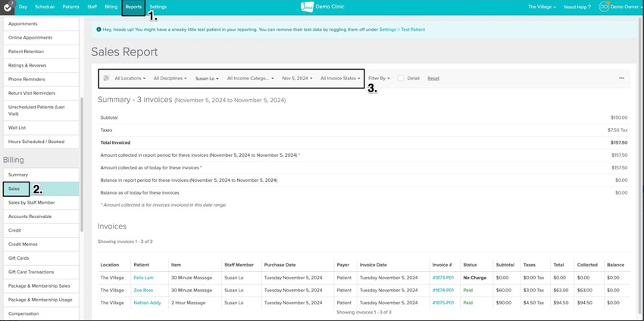Open the Billing tab in top navigation
Image resolution: width=644 pixels, height=321 pixels.
coord(111,7)
